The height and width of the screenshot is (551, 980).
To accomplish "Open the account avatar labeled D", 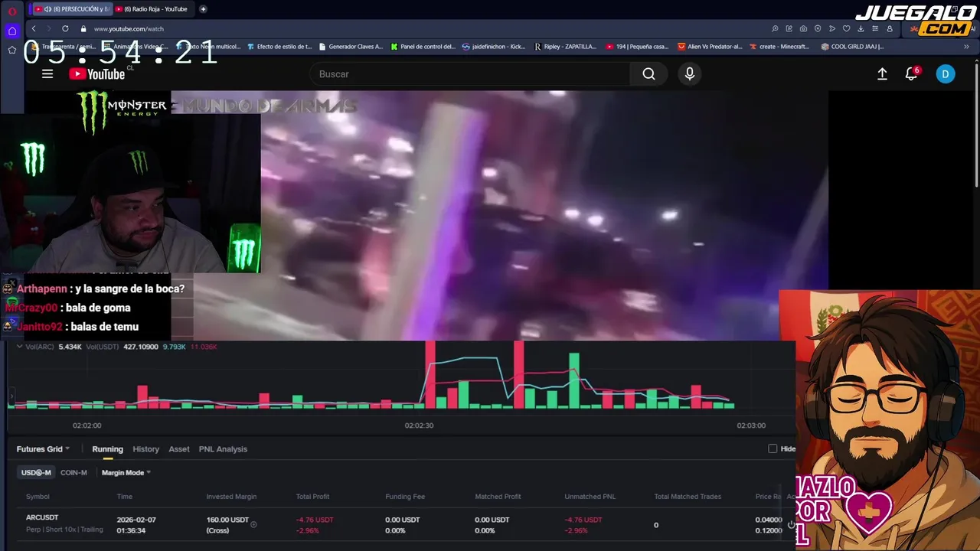I will [946, 73].
